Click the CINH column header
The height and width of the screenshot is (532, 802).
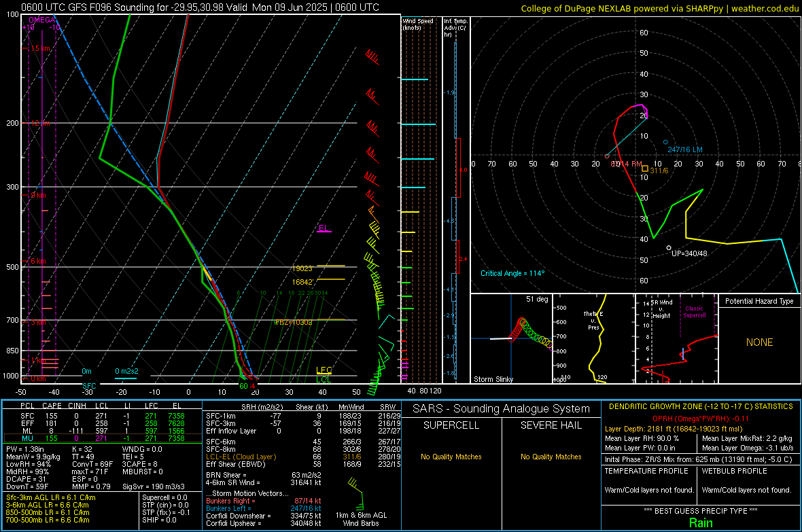(x=77, y=406)
